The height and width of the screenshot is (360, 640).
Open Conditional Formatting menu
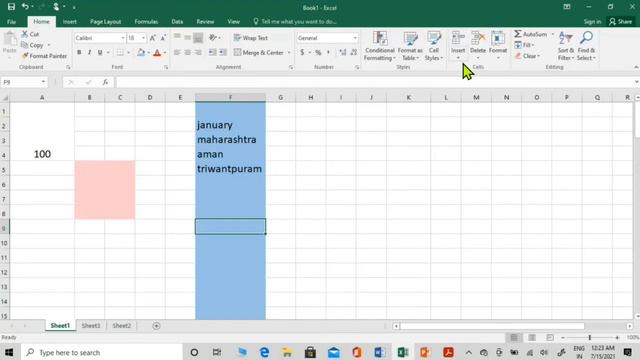coord(380,46)
